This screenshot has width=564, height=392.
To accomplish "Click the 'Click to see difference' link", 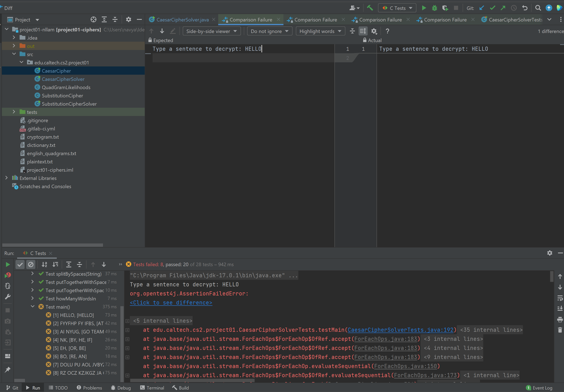I will (171, 303).
